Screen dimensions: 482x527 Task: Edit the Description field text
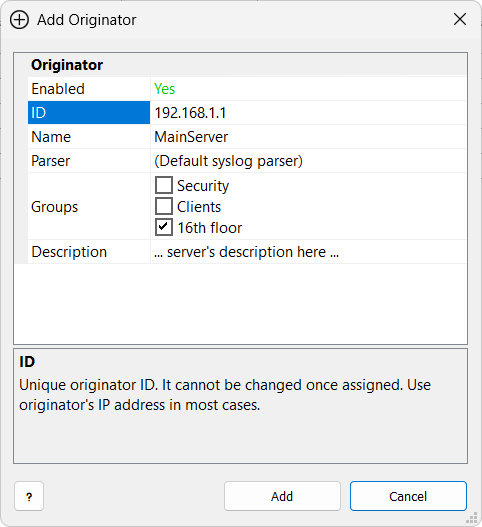pos(308,252)
